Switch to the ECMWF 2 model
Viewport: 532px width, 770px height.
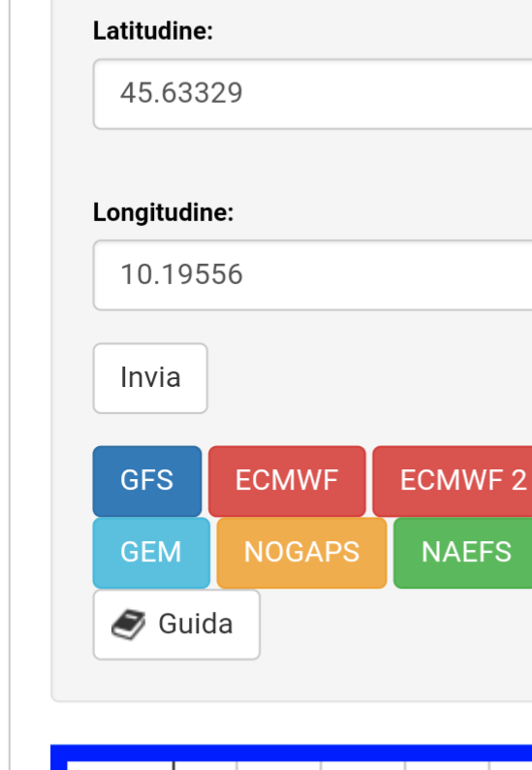453,481
